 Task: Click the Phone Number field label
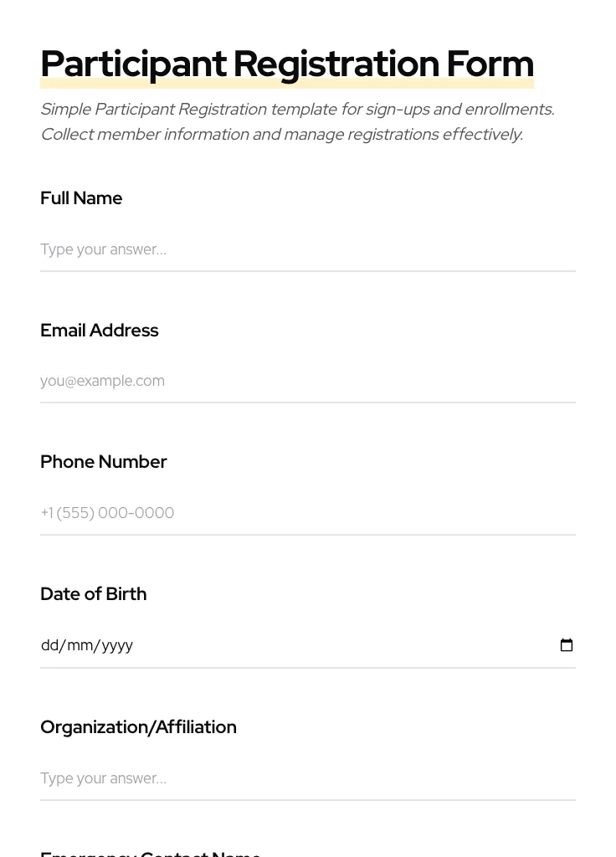(x=103, y=462)
